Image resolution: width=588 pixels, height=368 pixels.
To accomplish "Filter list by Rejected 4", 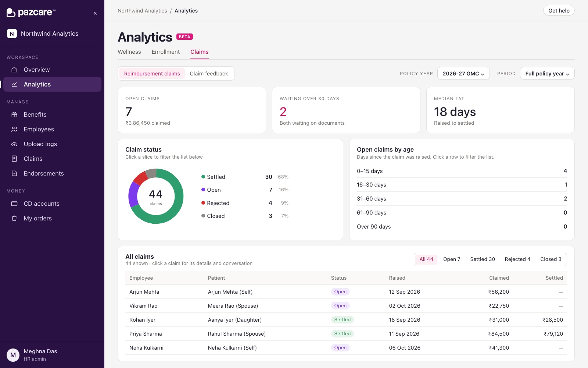I will click(517, 259).
